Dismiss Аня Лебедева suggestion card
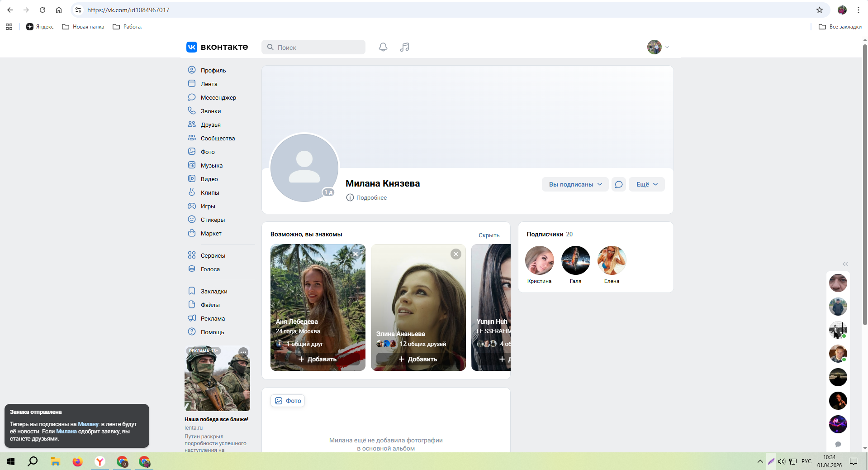Image resolution: width=868 pixels, height=470 pixels. click(356, 254)
